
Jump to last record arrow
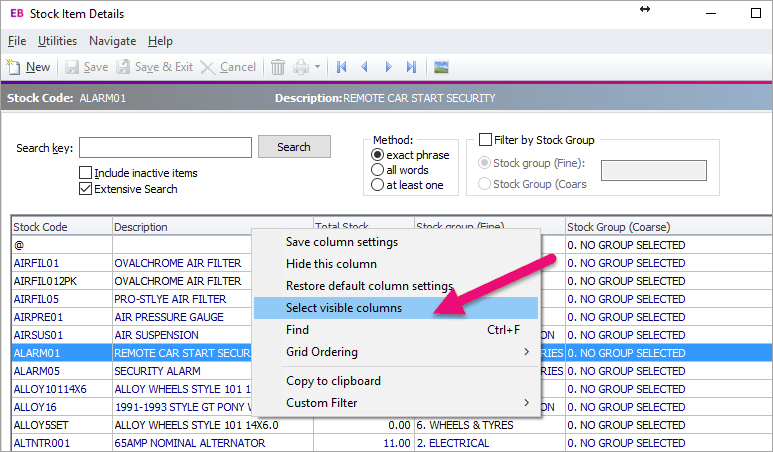click(x=411, y=67)
